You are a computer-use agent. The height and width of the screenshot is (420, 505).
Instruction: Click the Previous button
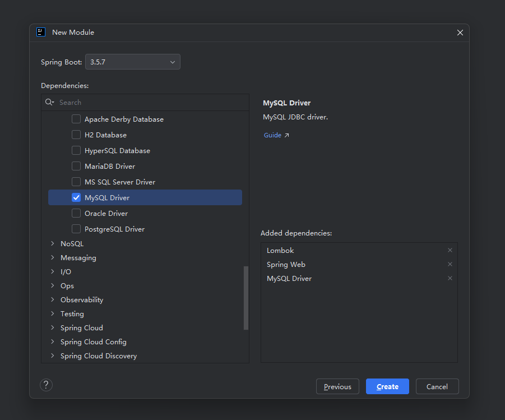337,386
